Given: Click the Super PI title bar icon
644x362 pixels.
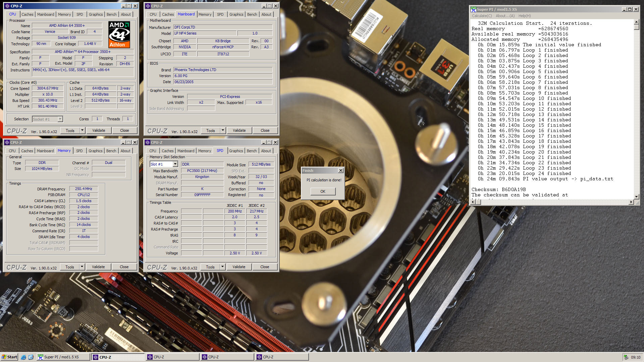Looking at the screenshot, I should click(x=473, y=9).
